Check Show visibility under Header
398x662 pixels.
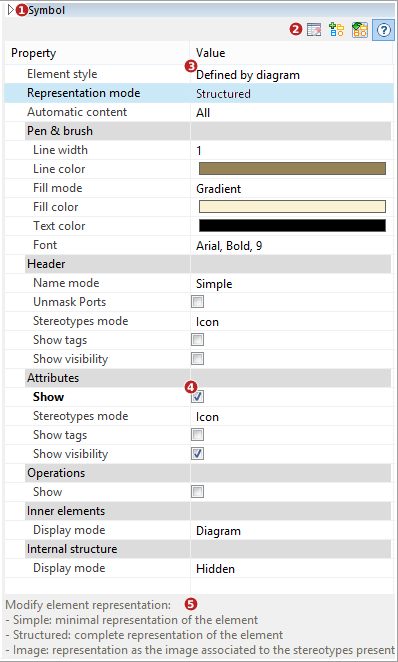(x=198, y=359)
